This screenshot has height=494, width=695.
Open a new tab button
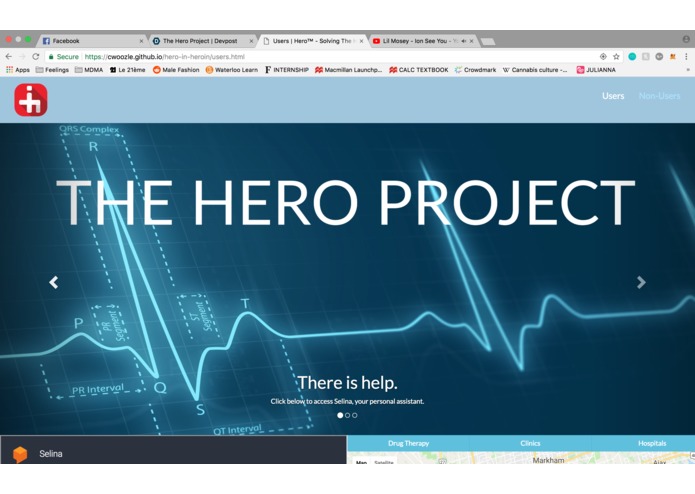point(488,41)
